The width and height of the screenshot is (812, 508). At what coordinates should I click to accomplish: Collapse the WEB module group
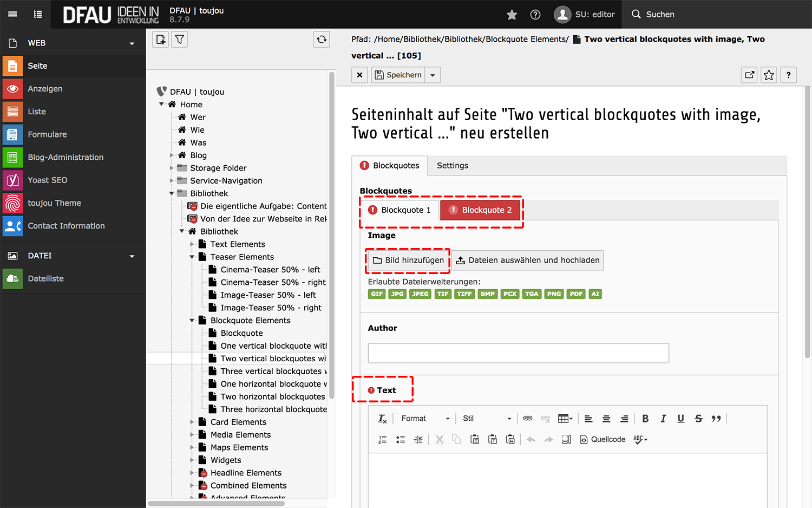73,43
